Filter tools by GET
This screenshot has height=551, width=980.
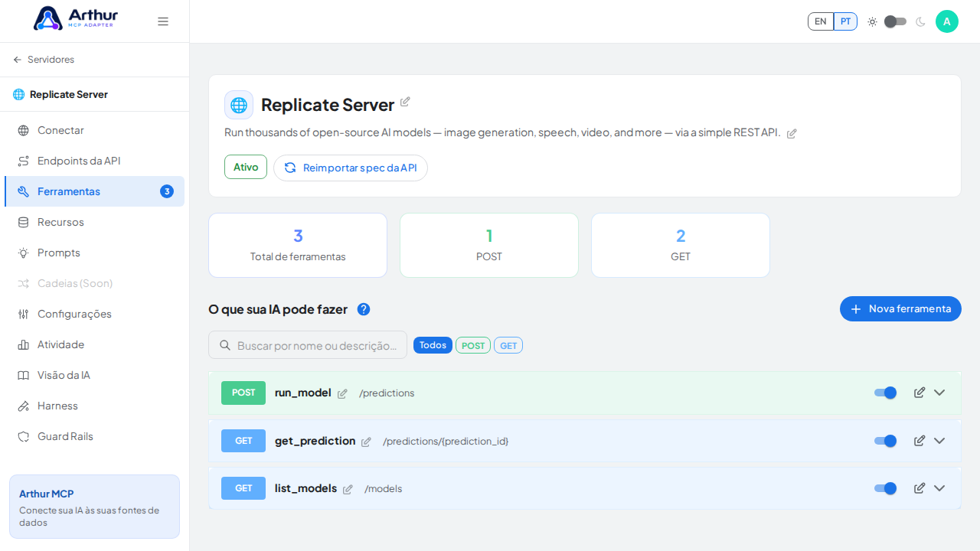tap(508, 345)
